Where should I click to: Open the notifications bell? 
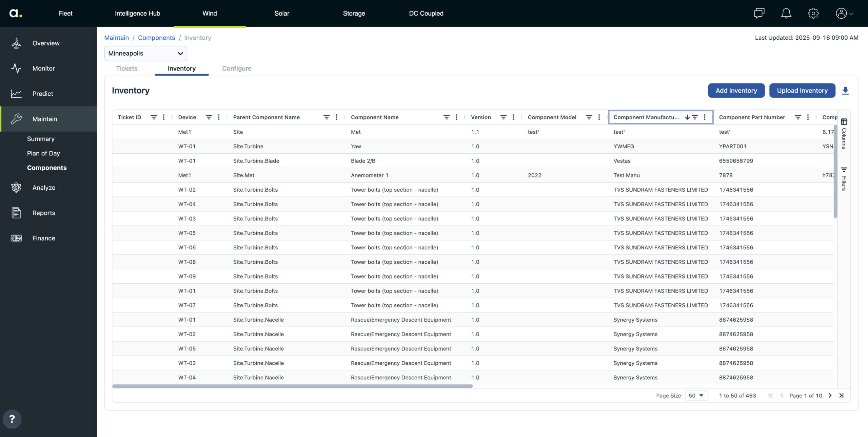(786, 13)
